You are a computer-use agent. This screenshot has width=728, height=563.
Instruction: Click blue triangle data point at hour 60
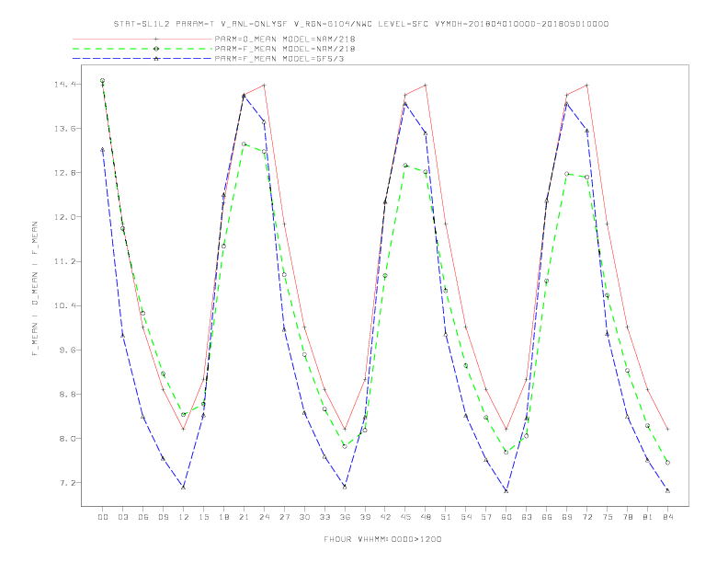click(x=506, y=491)
